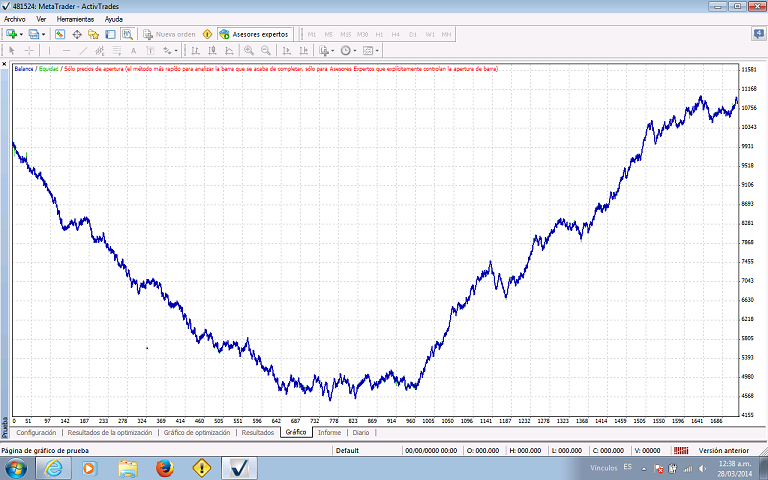
Task: Open the Data Window crosshair icon
Action: [77, 34]
